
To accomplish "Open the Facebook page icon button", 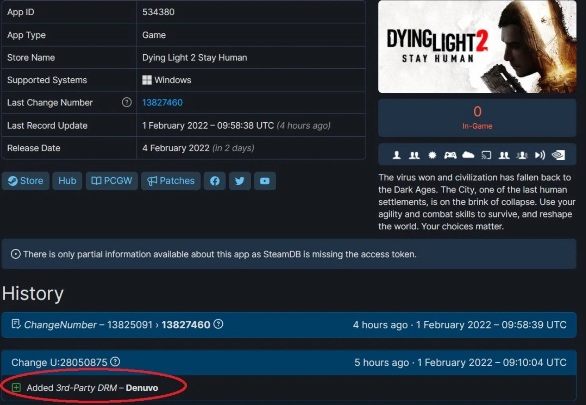I will (215, 181).
